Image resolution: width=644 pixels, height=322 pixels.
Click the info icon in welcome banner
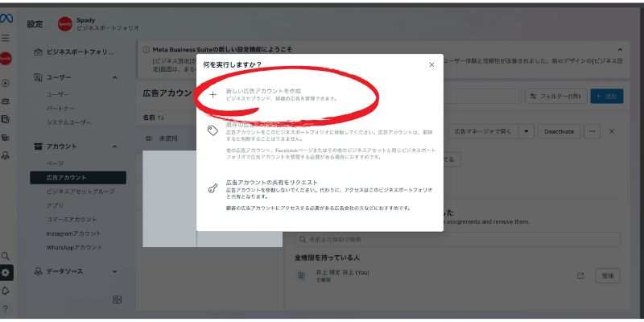tap(146, 49)
